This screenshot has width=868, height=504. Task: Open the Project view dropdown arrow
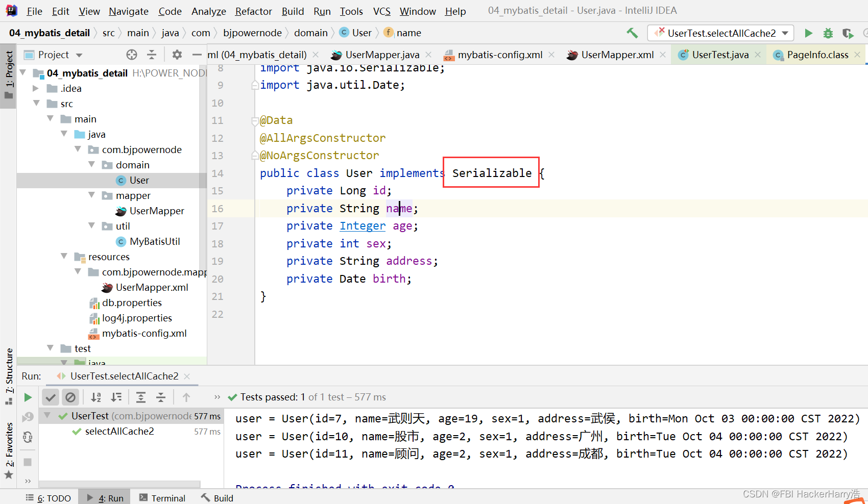coord(79,55)
